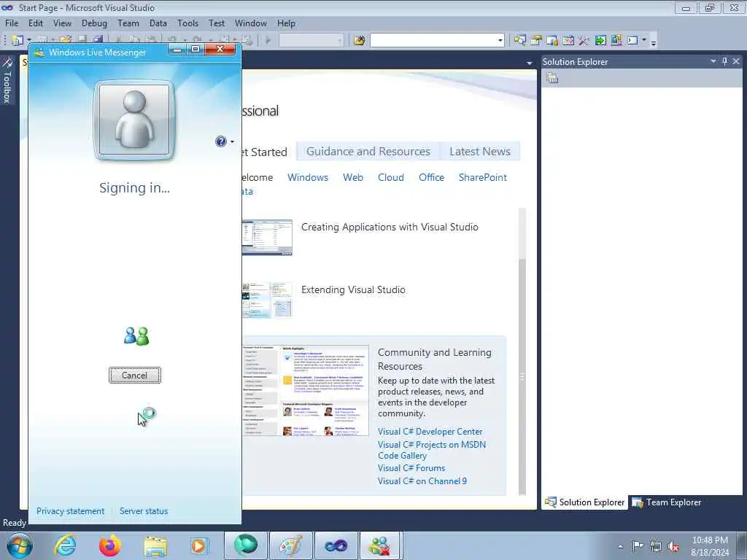Open the Test menu

tap(216, 23)
